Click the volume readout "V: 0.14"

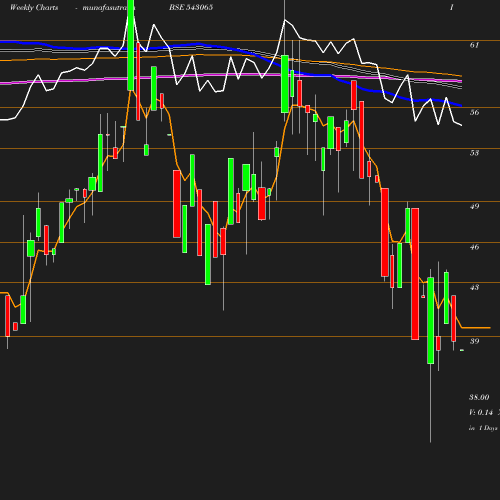481,413
